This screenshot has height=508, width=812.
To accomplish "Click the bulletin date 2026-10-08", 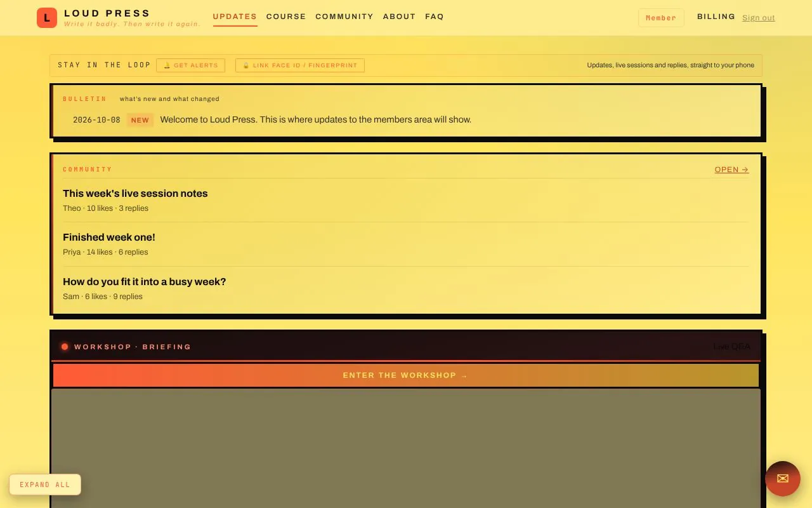I will tap(96, 120).
